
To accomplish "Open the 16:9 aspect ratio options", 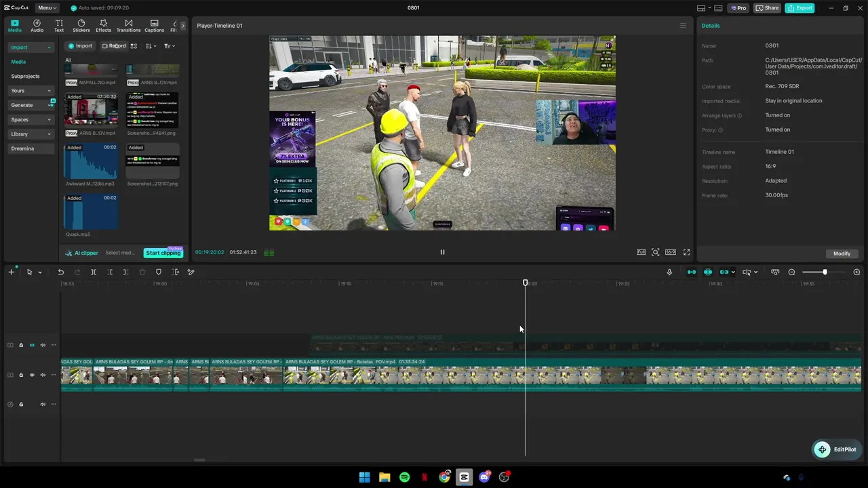I will point(671,252).
